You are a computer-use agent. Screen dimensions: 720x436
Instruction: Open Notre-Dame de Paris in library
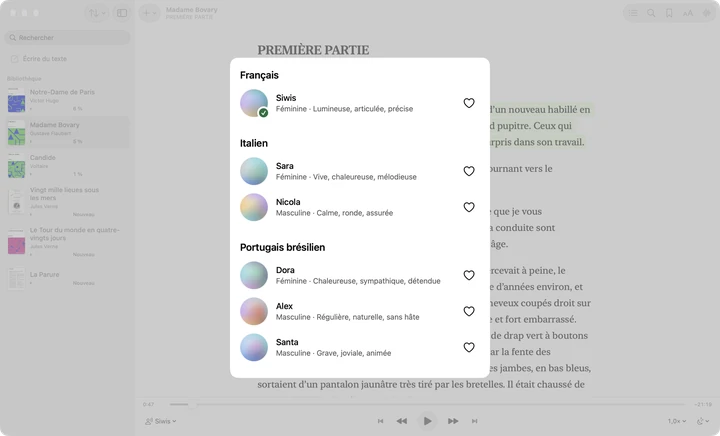68,100
